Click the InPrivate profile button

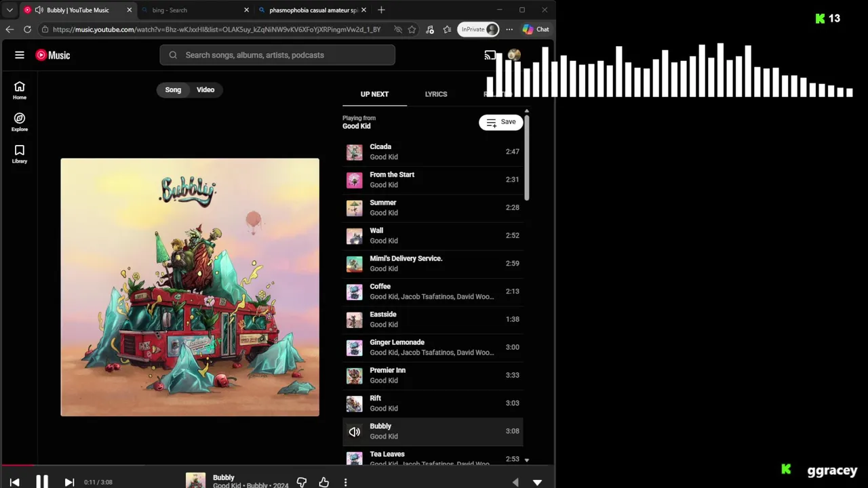479,29
